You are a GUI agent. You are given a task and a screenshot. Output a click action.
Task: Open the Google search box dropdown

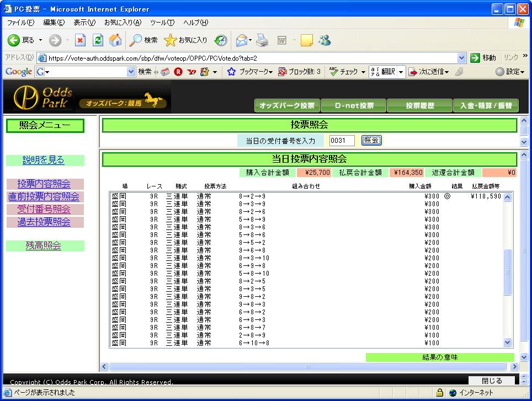point(131,72)
